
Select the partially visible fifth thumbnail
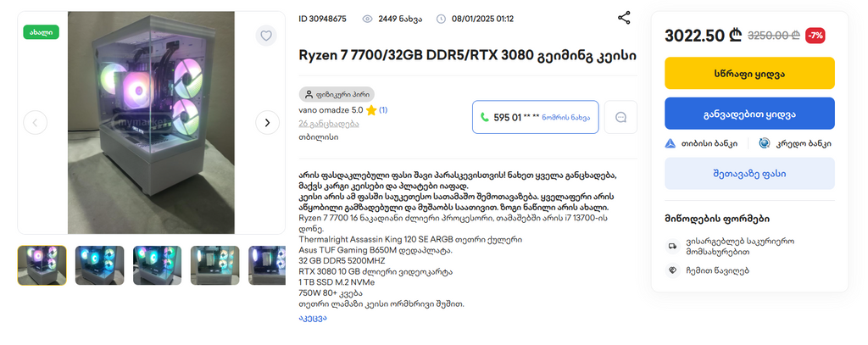pyautogui.click(x=267, y=265)
